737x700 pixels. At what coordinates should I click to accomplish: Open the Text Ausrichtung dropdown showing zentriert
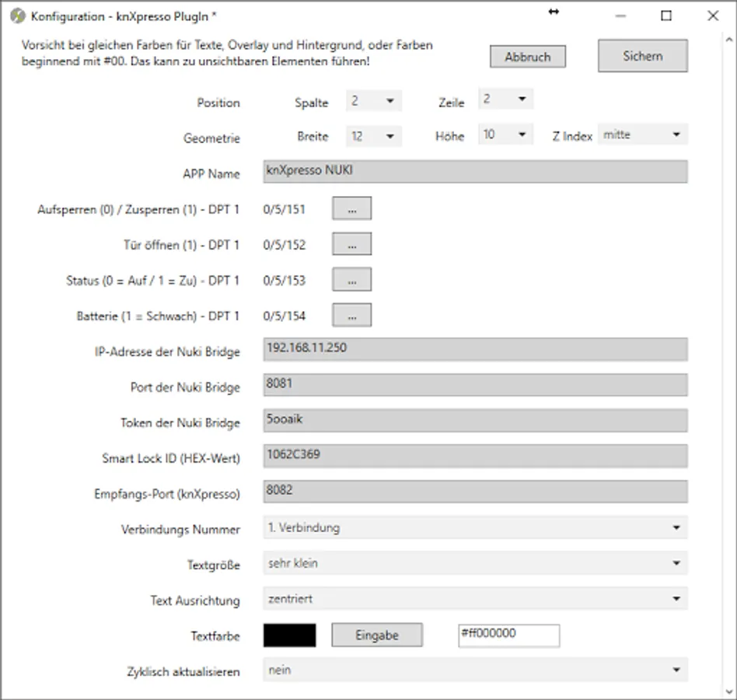pos(475,598)
